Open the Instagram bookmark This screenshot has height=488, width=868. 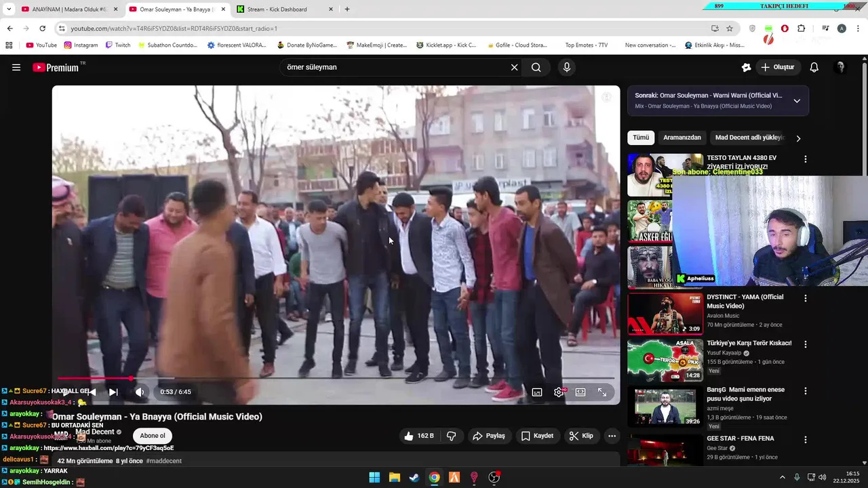tap(81, 45)
